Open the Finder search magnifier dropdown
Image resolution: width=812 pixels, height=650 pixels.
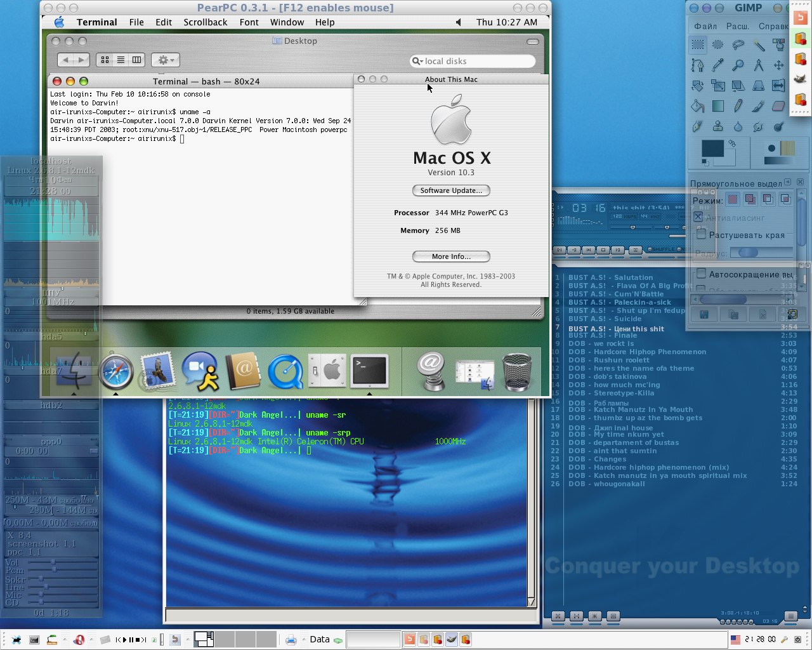[417, 61]
